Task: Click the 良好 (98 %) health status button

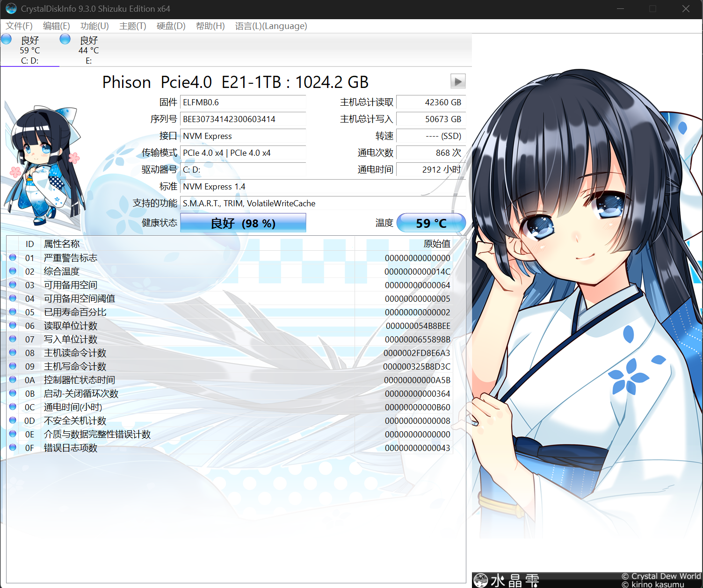Action: 243,223
